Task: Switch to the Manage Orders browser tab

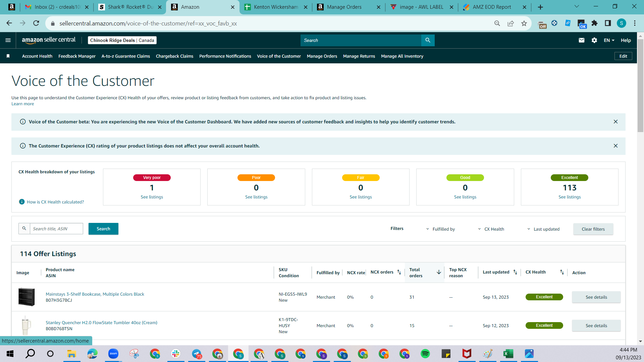Action: coord(349,7)
